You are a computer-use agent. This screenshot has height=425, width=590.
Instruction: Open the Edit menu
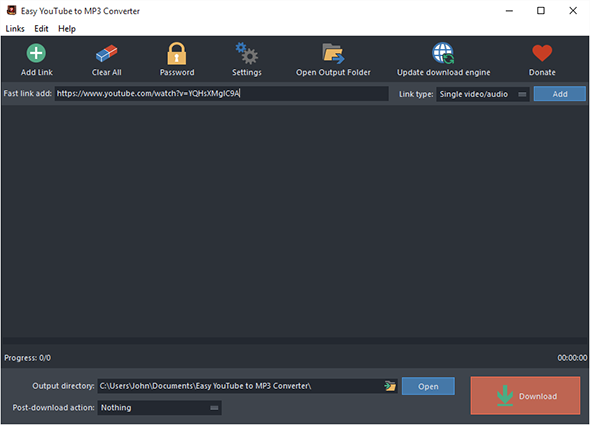click(41, 29)
